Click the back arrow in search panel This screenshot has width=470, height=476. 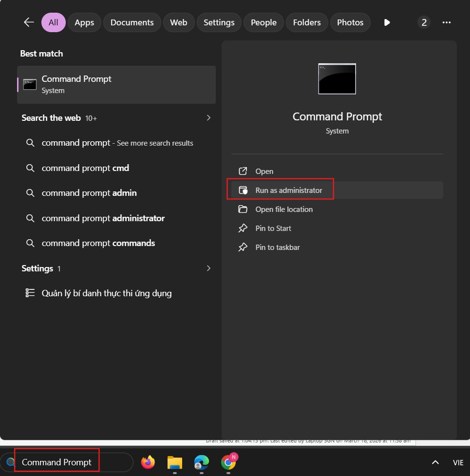[x=29, y=22]
